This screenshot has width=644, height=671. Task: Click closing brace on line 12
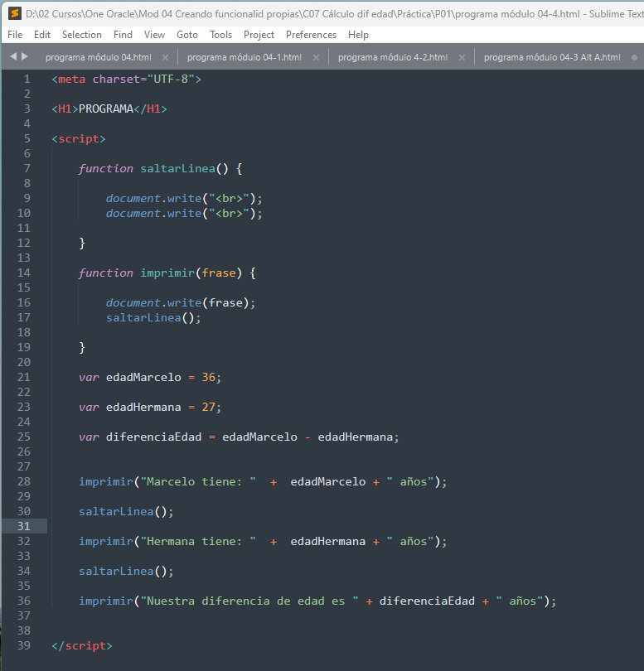click(x=82, y=244)
